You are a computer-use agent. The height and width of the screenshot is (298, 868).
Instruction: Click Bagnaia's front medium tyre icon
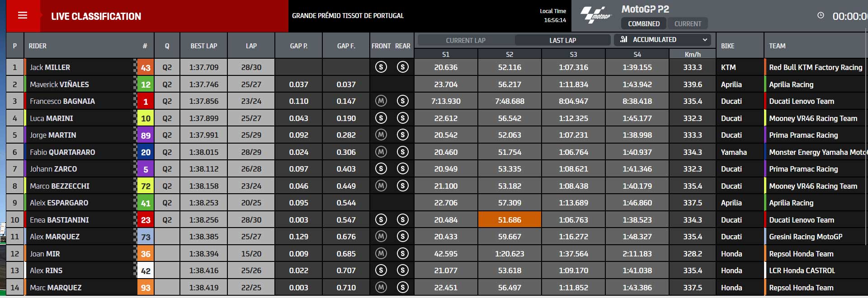(381, 101)
